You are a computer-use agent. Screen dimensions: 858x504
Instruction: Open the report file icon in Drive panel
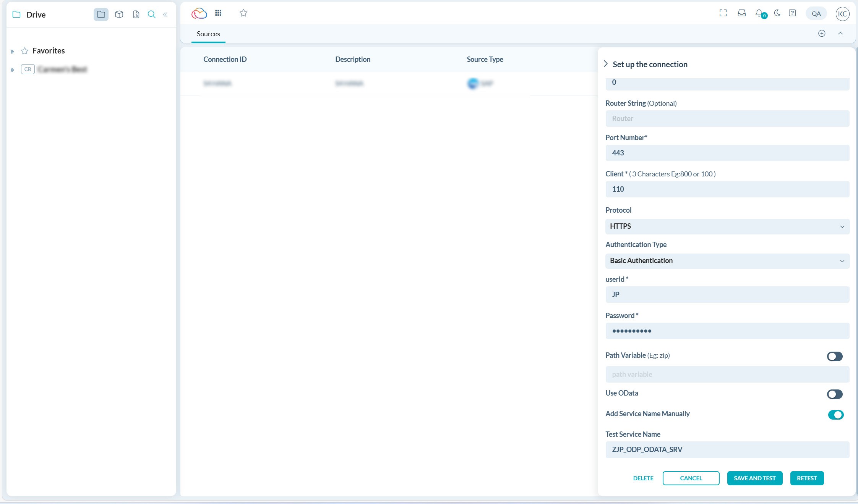[136, 15]
